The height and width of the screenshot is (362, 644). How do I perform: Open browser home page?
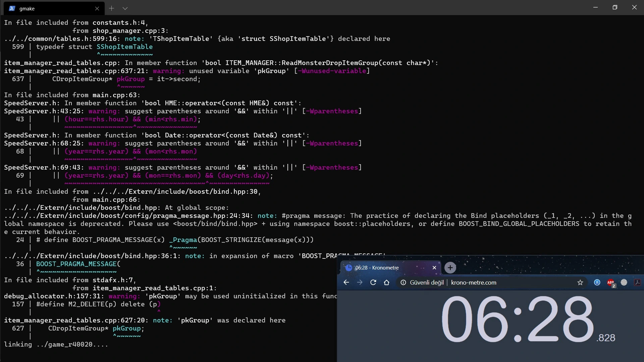[386, 283]
